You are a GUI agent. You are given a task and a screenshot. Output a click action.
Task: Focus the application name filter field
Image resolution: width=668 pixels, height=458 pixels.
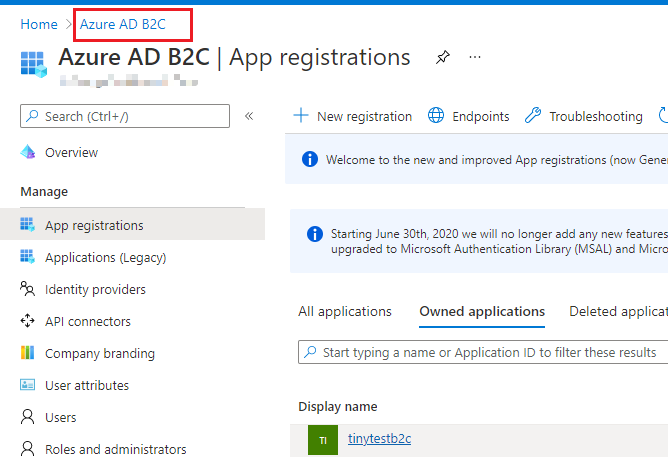(x=483, y=352)
